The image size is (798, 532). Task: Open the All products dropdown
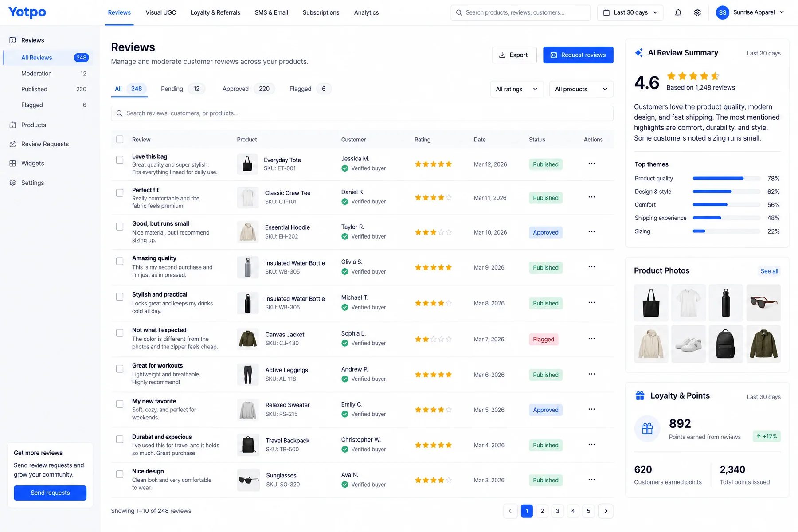coord(581,89)
